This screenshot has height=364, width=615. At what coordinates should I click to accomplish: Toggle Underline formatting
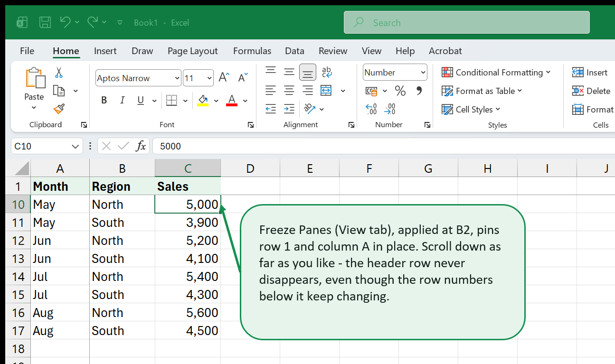(141, 100)
